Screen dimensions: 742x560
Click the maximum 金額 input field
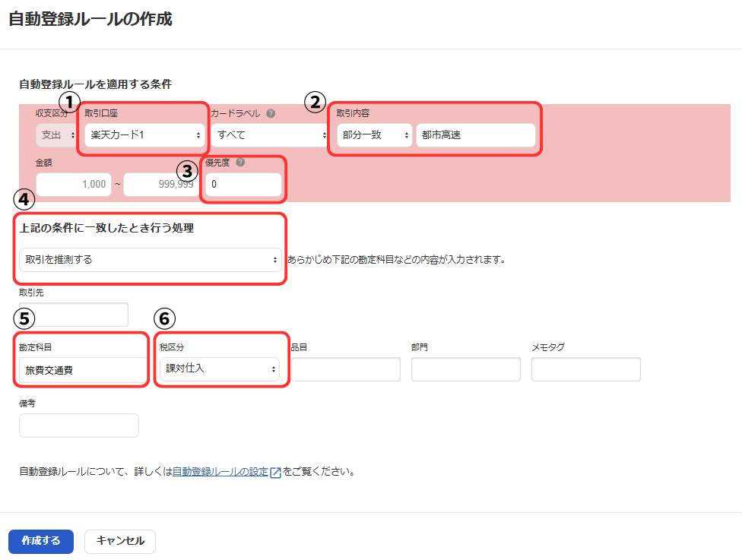158,185
